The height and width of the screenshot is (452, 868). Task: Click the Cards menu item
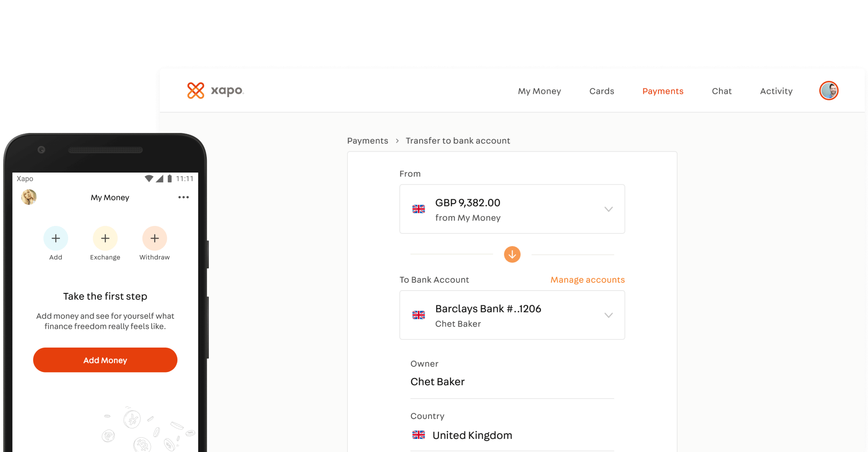[x=602, y=90]
